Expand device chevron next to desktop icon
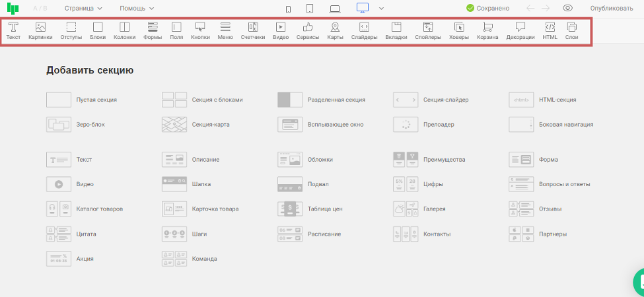This screenshot has height=297, width=644. [381, 9]
